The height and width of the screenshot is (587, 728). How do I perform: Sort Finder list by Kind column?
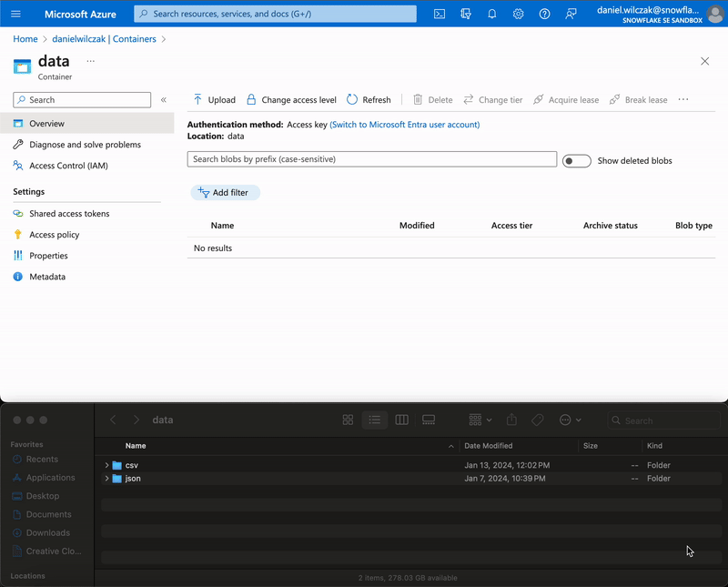[x=654, y=446]
